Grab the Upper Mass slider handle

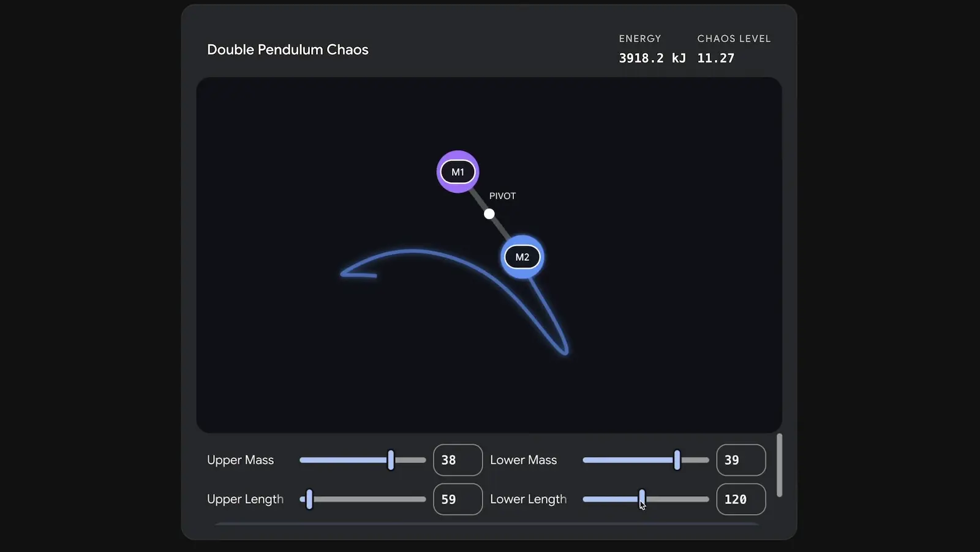click(x=391, y=460)
